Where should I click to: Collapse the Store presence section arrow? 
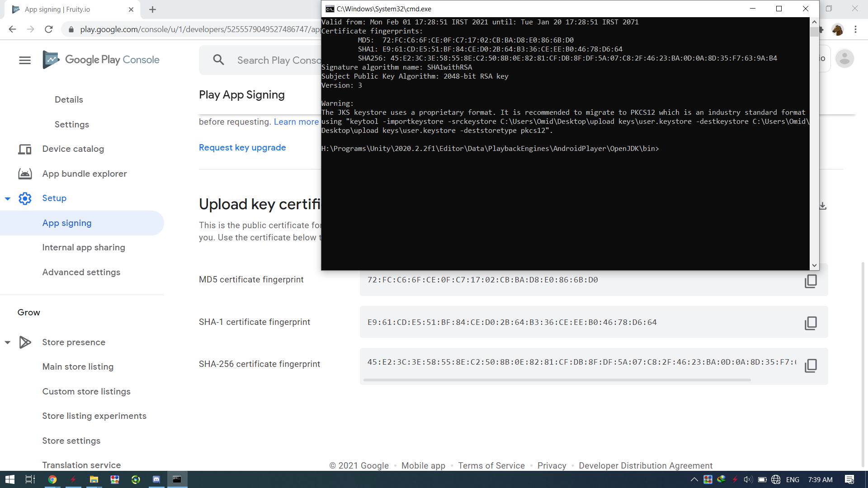click(8, 343)
